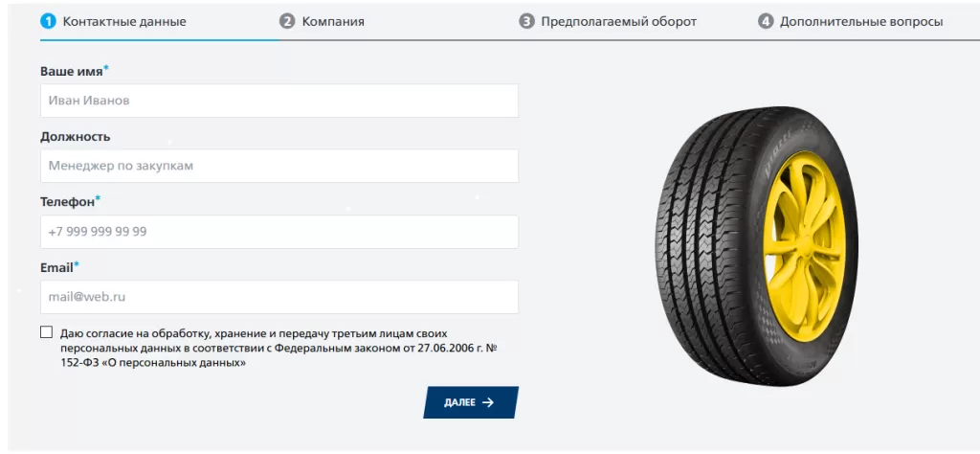The width and height of the screenshot is (980, 454).
Task: Select the Телефон input field
Action: click(278, 232)
